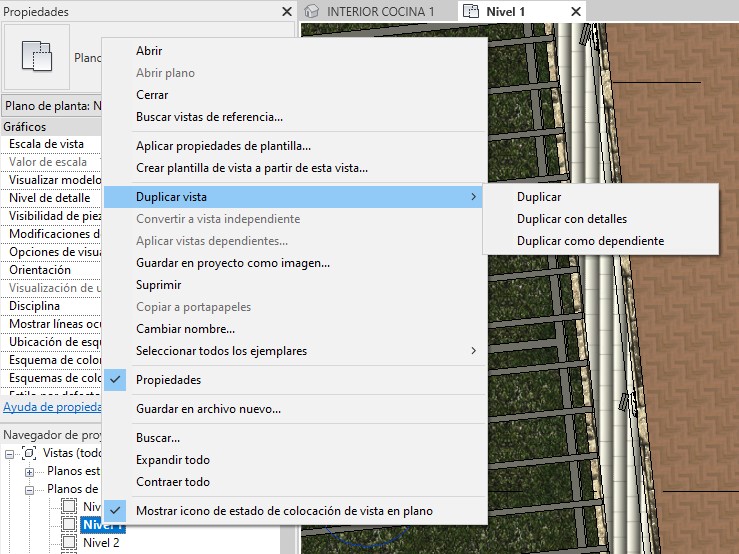Switch to the INTERIOR COCINA 1 tab
This screenshot has height=554, width=739.
pyautogui.click(x=380, y=11)
